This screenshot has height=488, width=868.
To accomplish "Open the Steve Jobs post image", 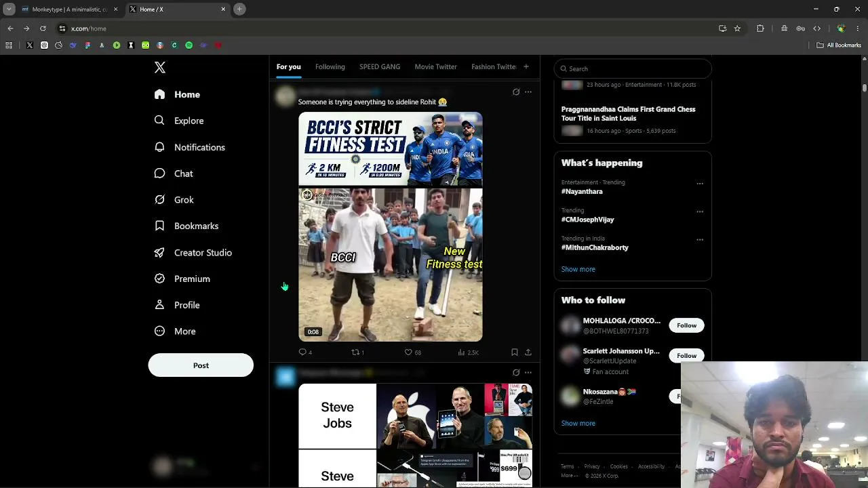I will tap(416, 435).
